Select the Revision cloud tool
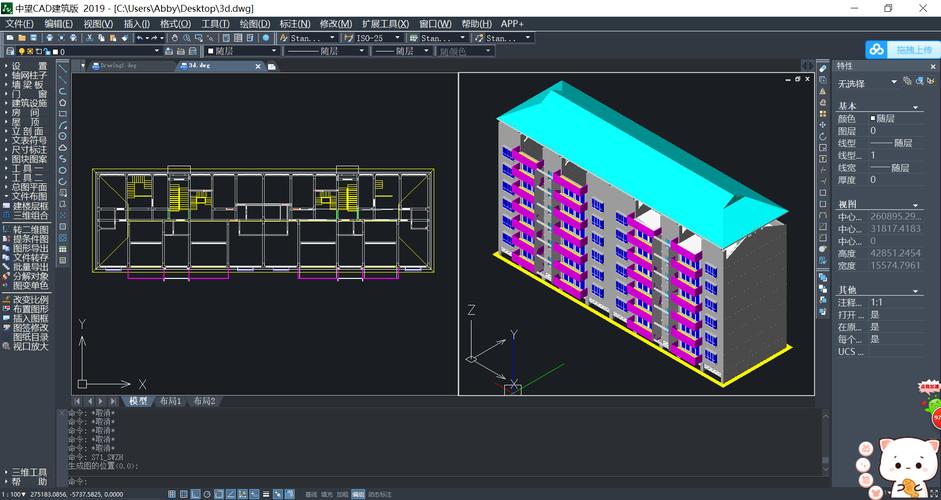 tap(62, 148)
